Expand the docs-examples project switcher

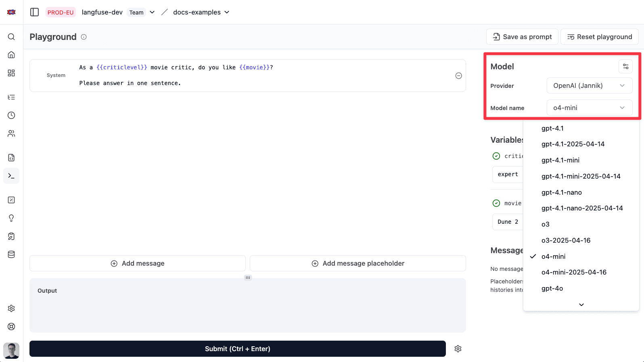pos(201,12)
